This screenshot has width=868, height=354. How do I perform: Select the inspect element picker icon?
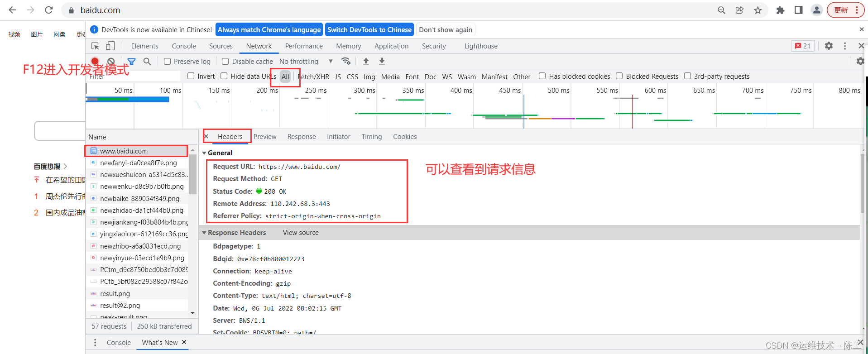click(95, 46)
